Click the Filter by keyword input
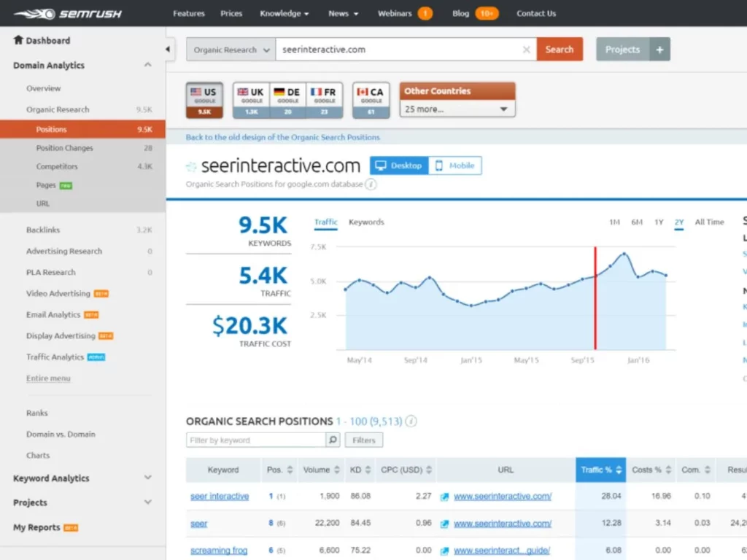747x560 pixels. 256,440
